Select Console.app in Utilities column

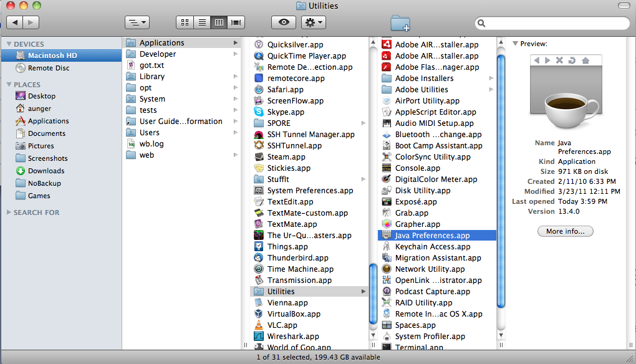(437, 168)
